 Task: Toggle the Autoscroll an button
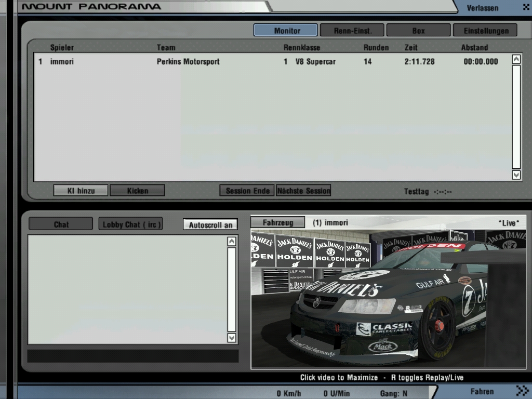210,224
